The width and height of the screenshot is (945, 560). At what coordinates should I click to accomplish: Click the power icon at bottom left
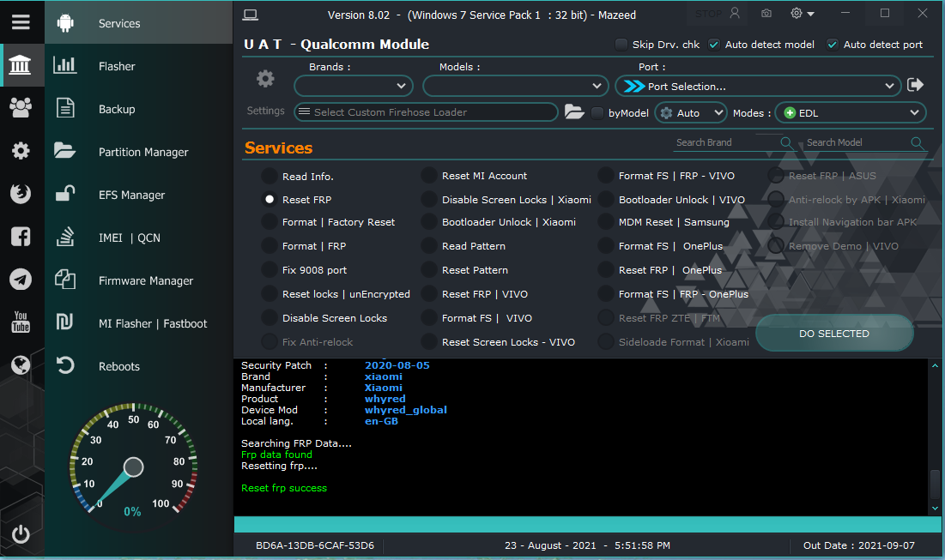[21, 534]
